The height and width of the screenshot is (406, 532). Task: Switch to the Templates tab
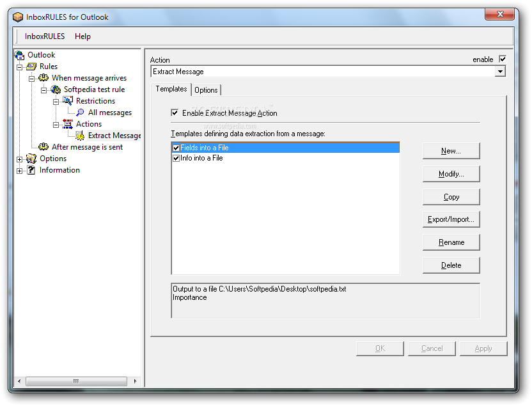pyautogui.click(x=171, y=89)
